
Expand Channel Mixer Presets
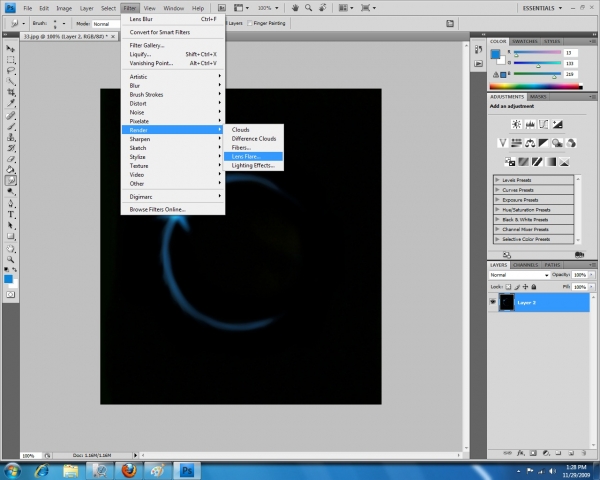tap(497, 229)
